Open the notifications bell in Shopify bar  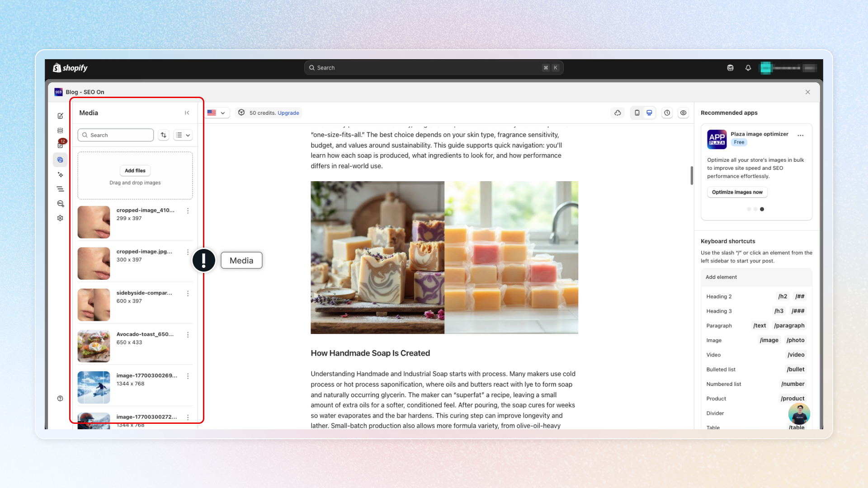click(748, 68)
